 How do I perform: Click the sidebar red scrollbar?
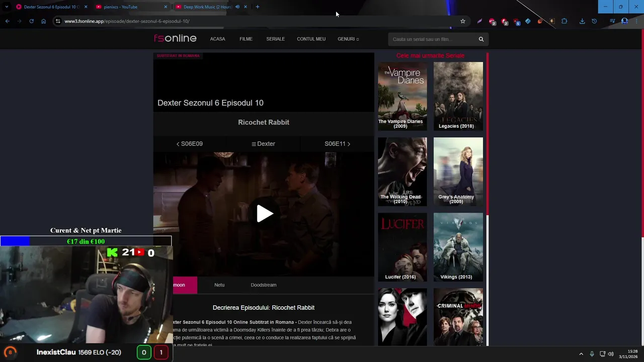click(x=487, y=133)
